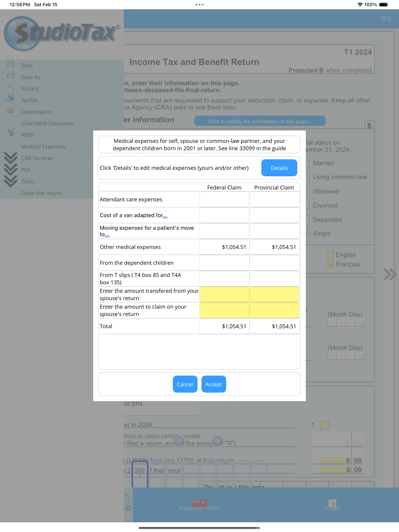Click yellow Federal field for claim on spouse's return
The height and width of the screenshot is (532, 399).
(224, 310)
